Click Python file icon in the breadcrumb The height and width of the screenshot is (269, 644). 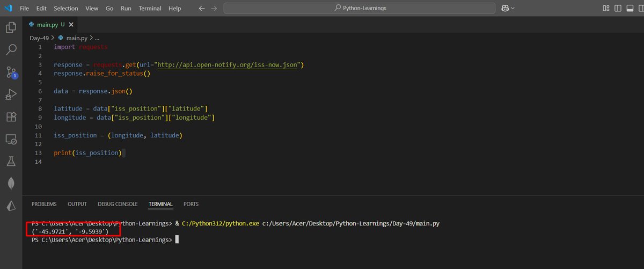point(61,38)
